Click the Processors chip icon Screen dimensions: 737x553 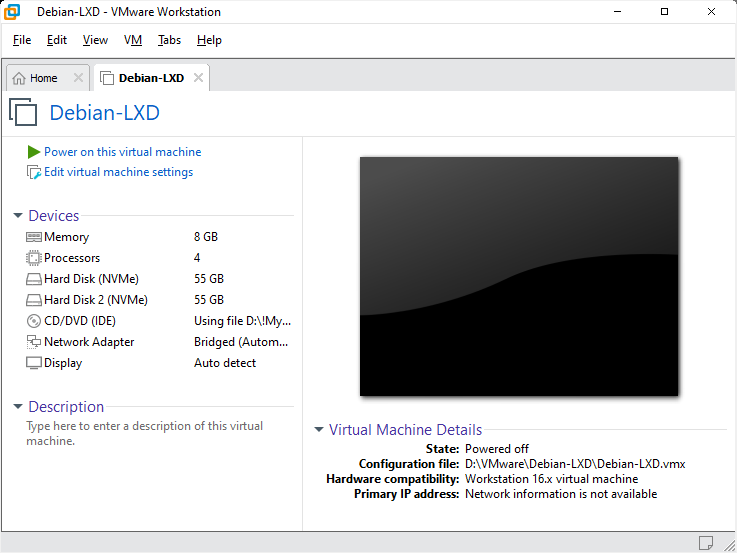[x=34, y=258]
